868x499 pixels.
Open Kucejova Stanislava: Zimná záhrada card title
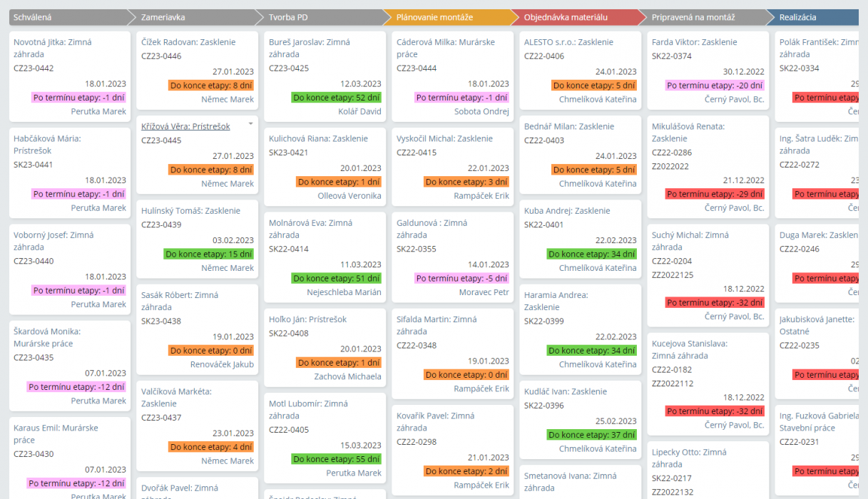pos(690,349)
